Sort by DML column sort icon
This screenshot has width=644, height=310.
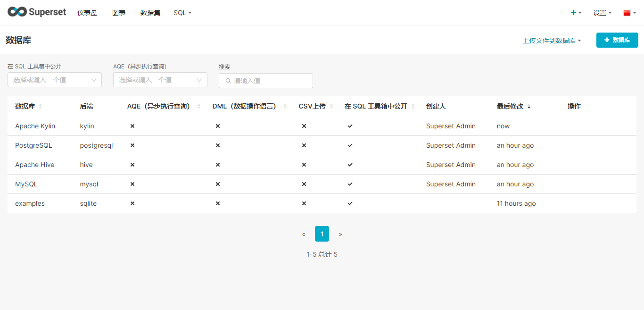coord(285,107)
